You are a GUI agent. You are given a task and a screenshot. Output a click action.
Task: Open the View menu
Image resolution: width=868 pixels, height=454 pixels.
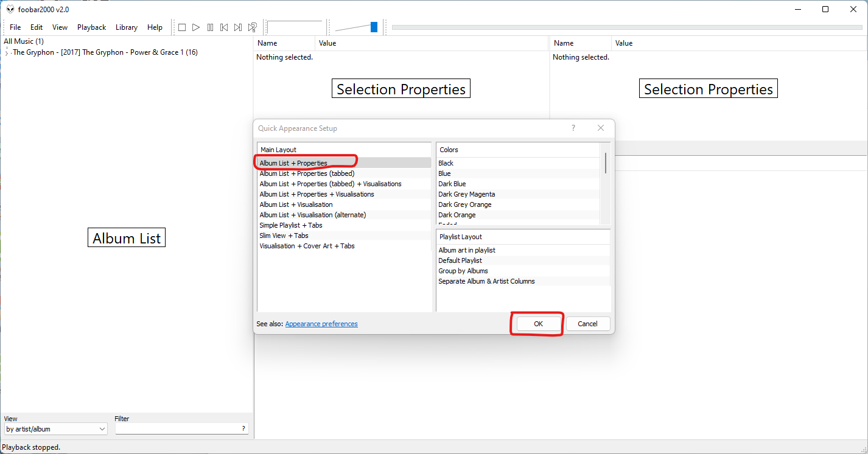(60, 27)
